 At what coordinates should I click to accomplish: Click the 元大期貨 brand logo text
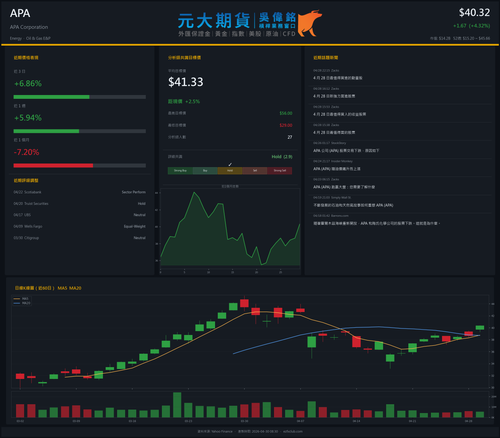[x=214, y=21]
